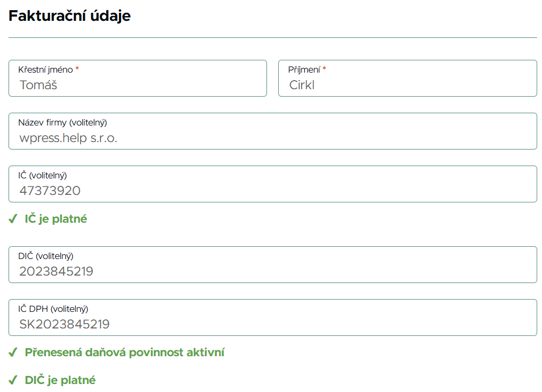542x392 pixels.
Task: Click the red asterisk after 'Křestní jméno'
Action: pos(77,69)
